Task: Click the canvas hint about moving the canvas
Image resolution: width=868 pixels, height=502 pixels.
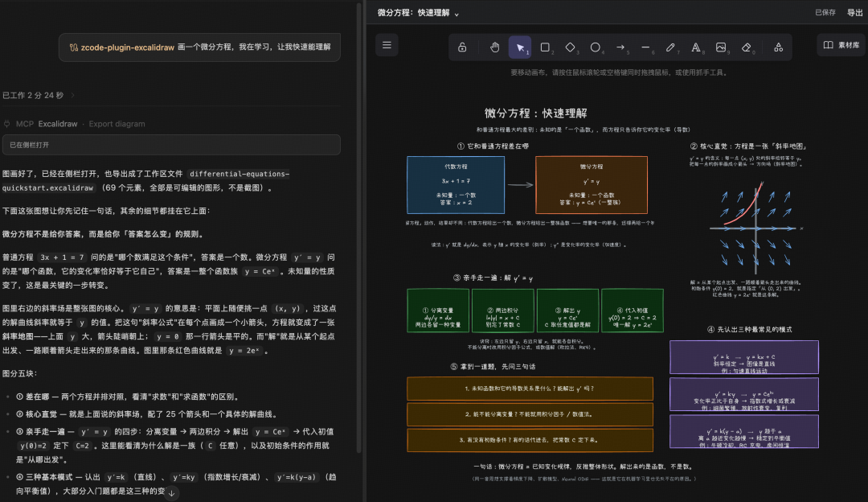Action: pos(619,72)
